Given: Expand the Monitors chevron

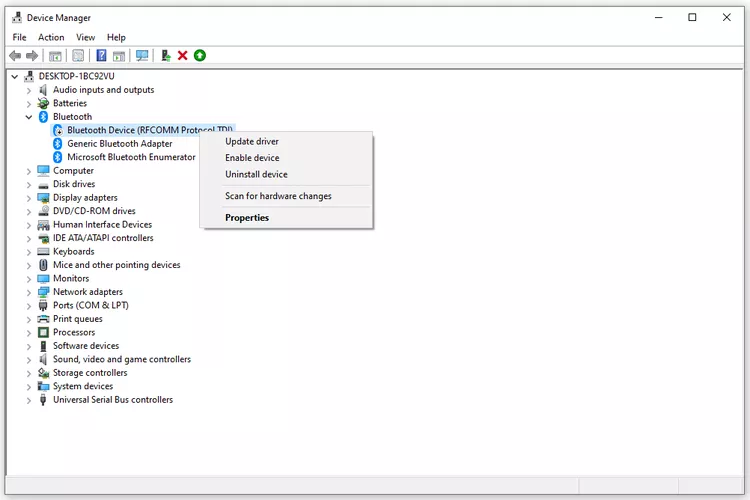Looking at the screenshot, I should (x=29, y=279).
